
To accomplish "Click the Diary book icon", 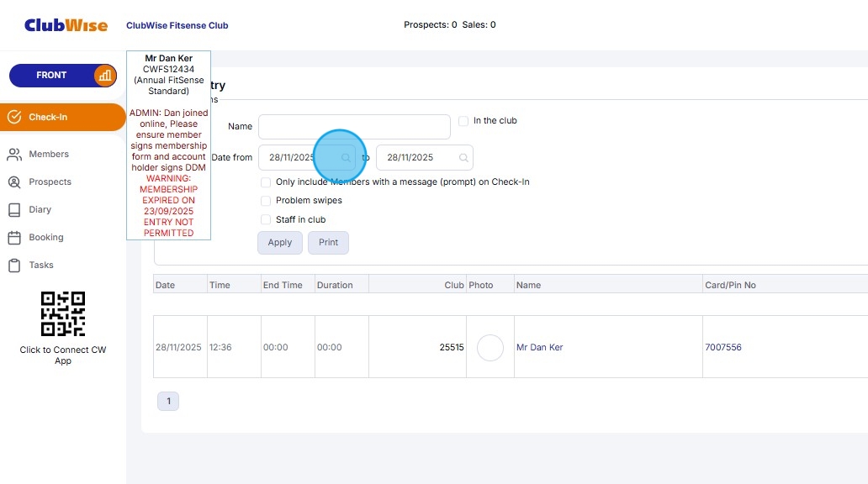I will point(14,209).
